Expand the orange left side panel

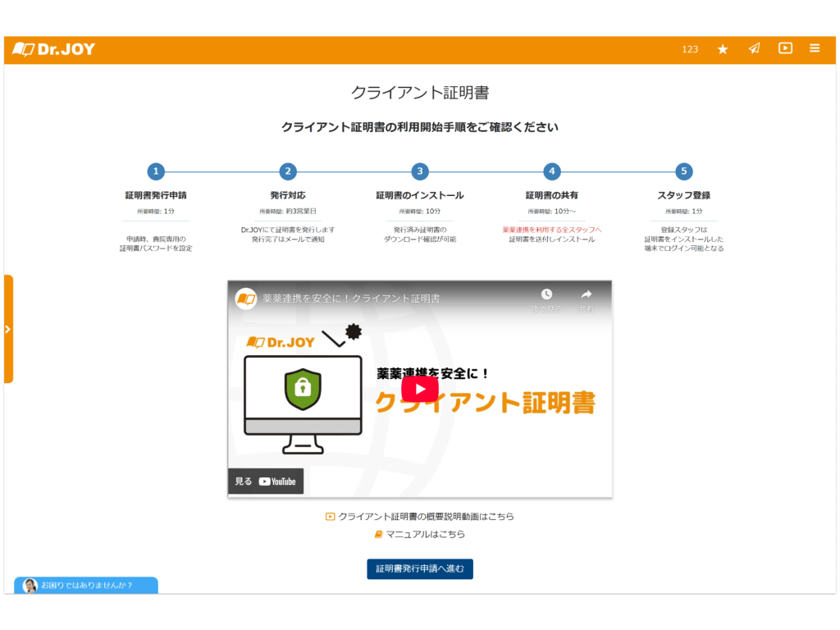8,329
